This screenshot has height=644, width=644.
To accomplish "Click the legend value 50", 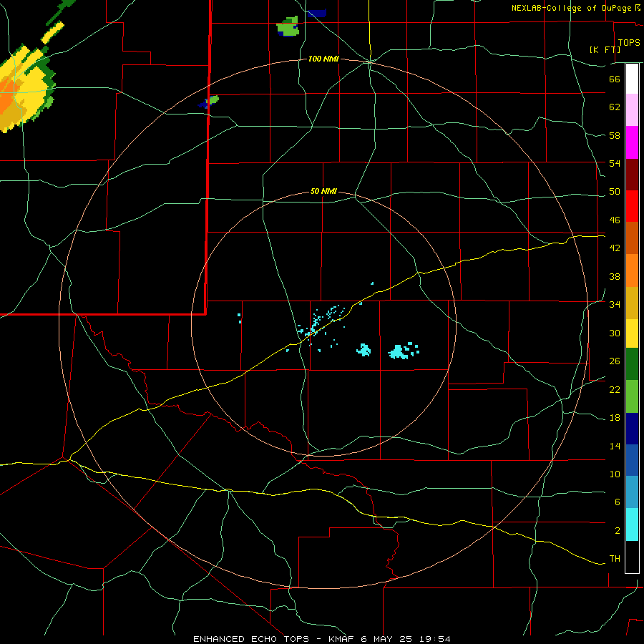I will [x=615, y=192].
